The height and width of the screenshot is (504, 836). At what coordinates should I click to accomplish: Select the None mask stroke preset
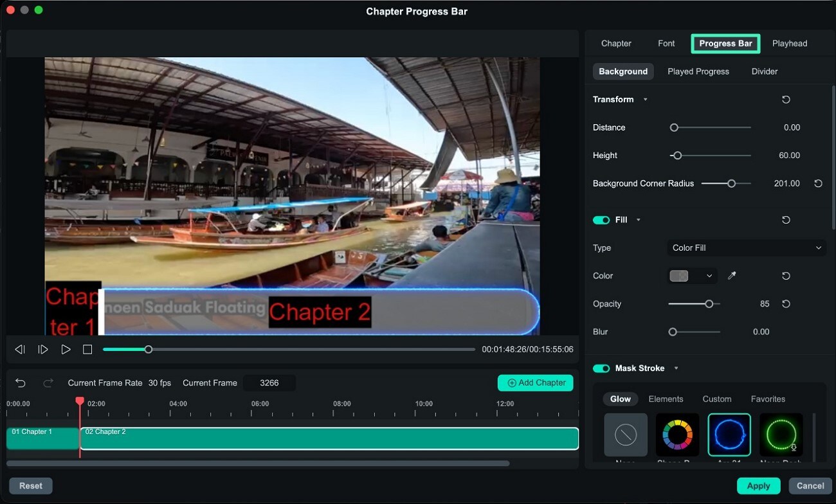pyautogui.click(x=625, y=435)
